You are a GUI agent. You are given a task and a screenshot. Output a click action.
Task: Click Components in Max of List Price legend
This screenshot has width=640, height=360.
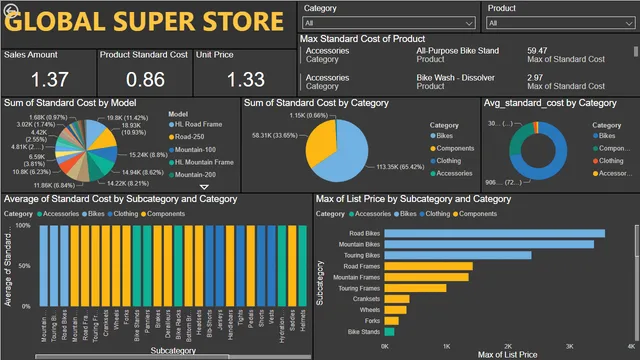(x=475, y=214)
